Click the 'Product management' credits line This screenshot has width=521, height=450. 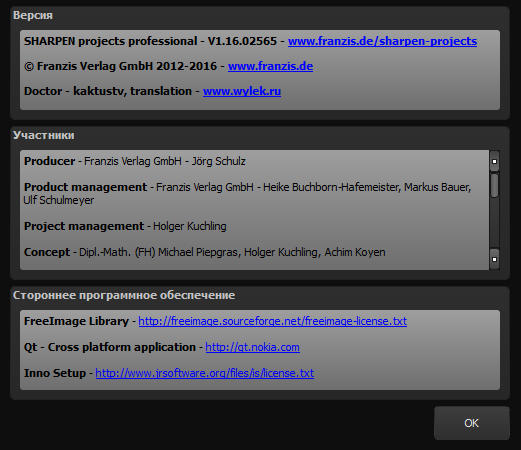click(247, 194)
